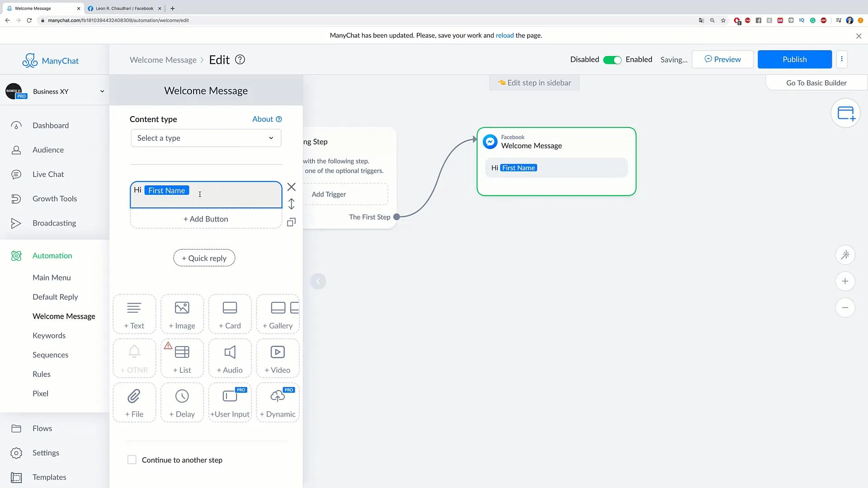Add a File attachment block
The image size is (868, 488).
[x=134, y=403]
